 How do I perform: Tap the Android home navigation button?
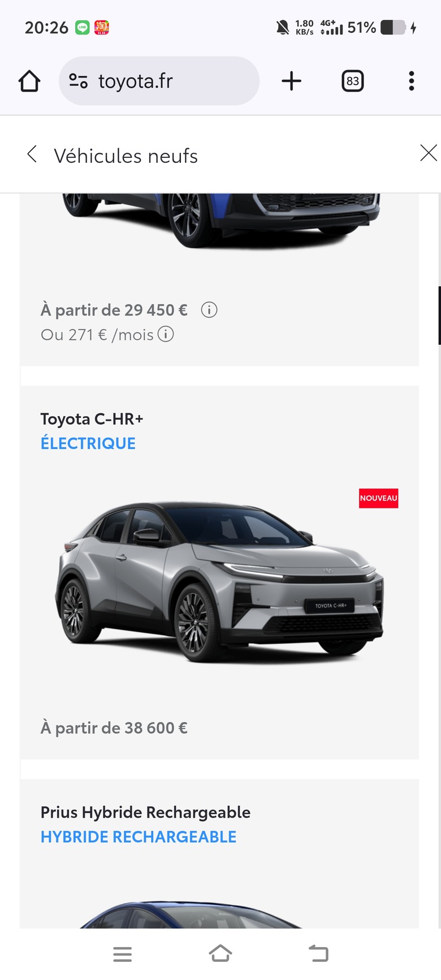(220, 953)
